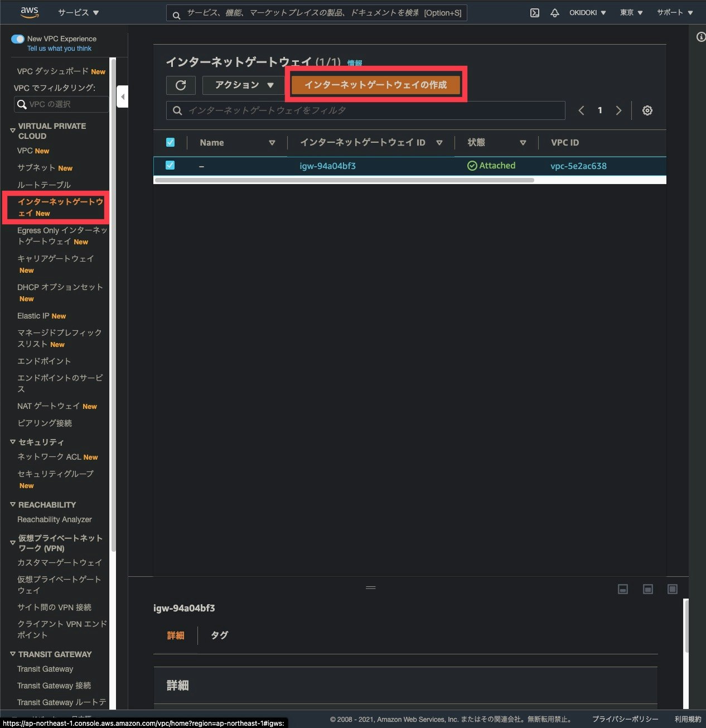The width and height of the screenshot is (706, 728).
Task: Collapse the left navigation panel arrow
Action: [x=123, y=97]
